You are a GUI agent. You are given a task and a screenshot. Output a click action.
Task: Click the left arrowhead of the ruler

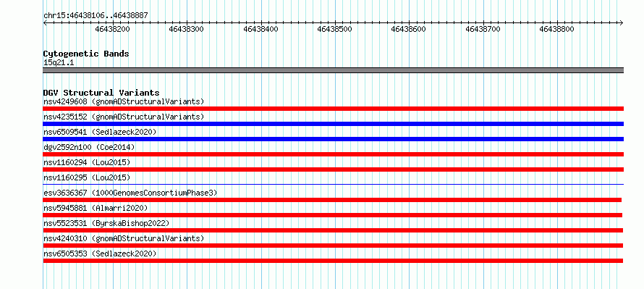[45, 22]
